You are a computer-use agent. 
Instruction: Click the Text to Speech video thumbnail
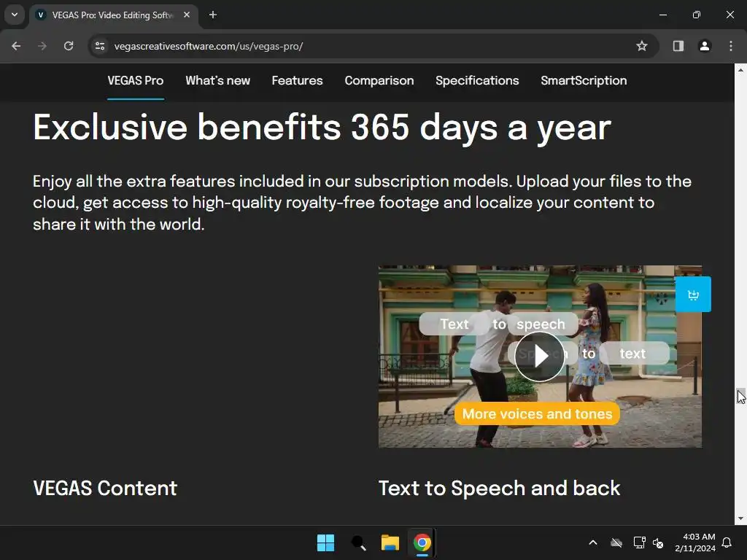540,356
